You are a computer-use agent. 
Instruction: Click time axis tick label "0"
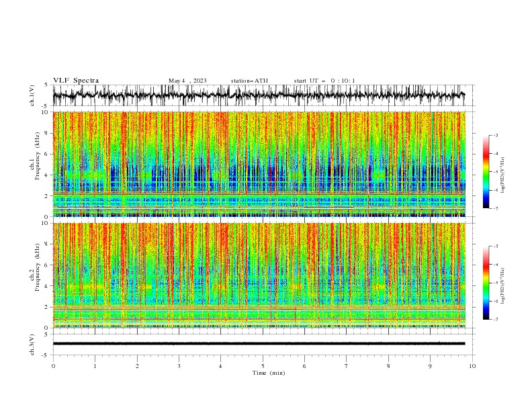click(x=53, y=366)
